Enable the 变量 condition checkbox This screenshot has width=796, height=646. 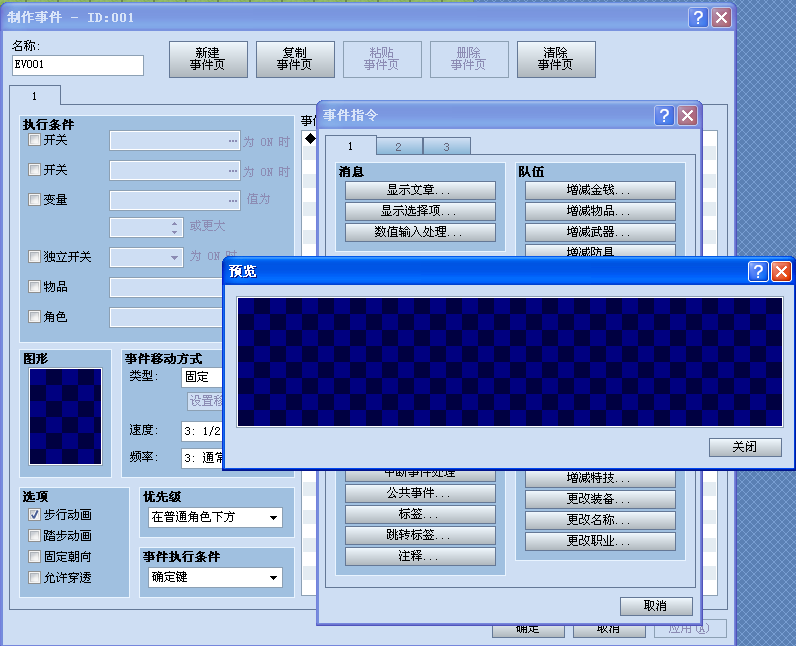tap(35, 199)
